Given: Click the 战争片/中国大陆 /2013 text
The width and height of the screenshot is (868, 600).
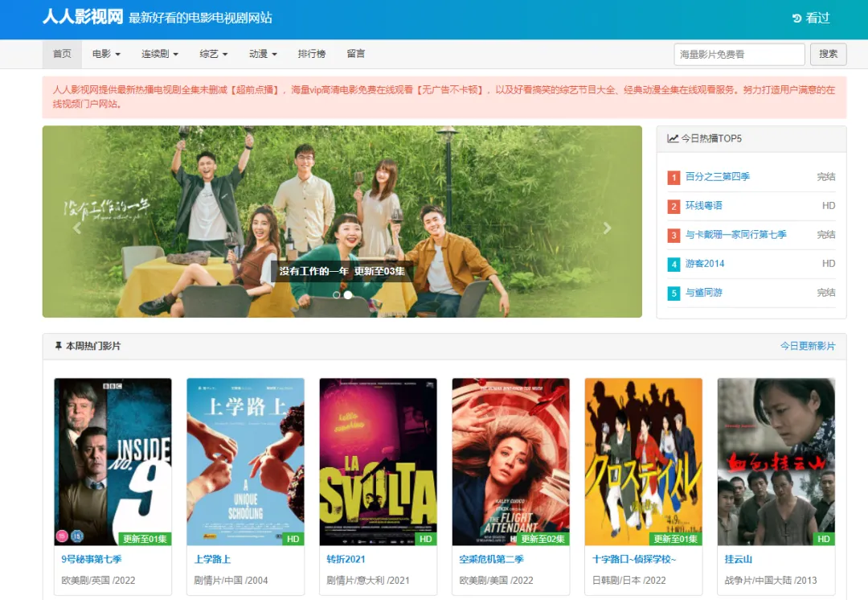Looking at the screenshot, I should [x=771, y=581].
